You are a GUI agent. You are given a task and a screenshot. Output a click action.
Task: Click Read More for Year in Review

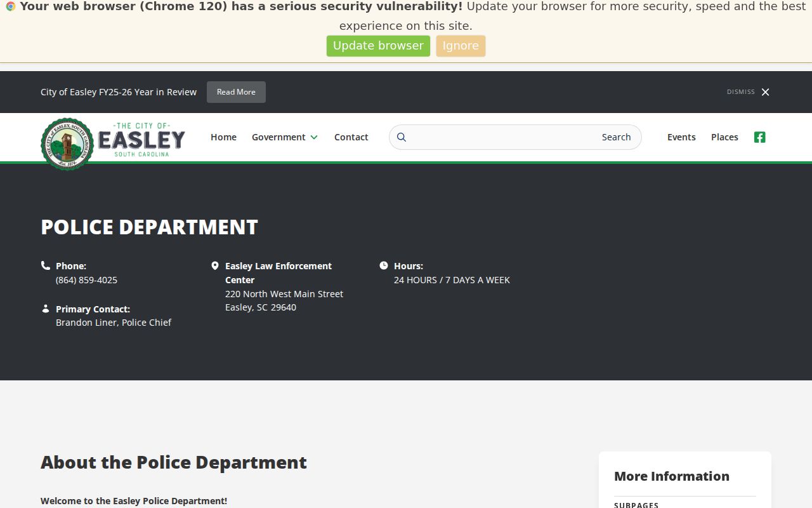click(236, 92)
